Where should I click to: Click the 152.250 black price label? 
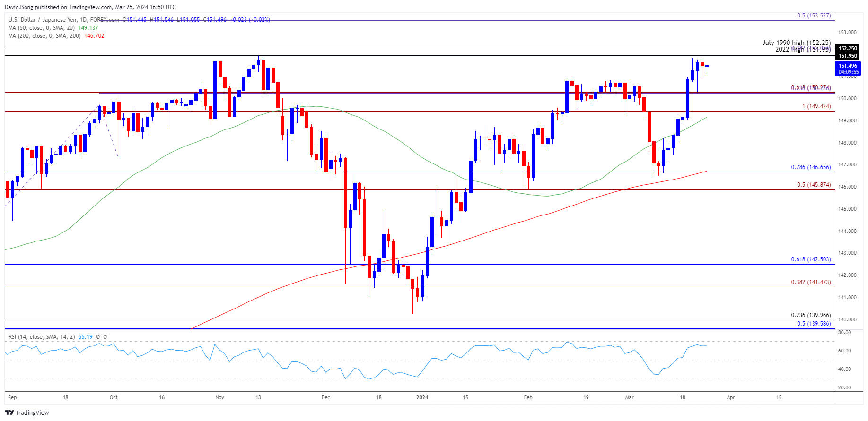pos(848,48)
